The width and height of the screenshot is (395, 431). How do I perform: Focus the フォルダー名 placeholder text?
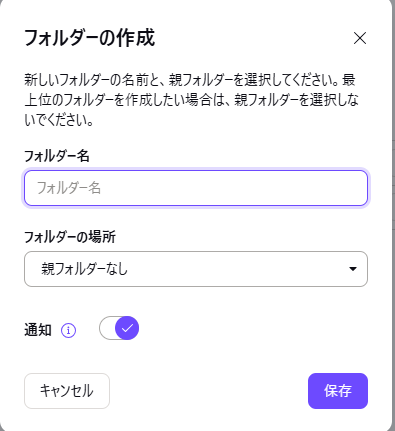(69, 188)
